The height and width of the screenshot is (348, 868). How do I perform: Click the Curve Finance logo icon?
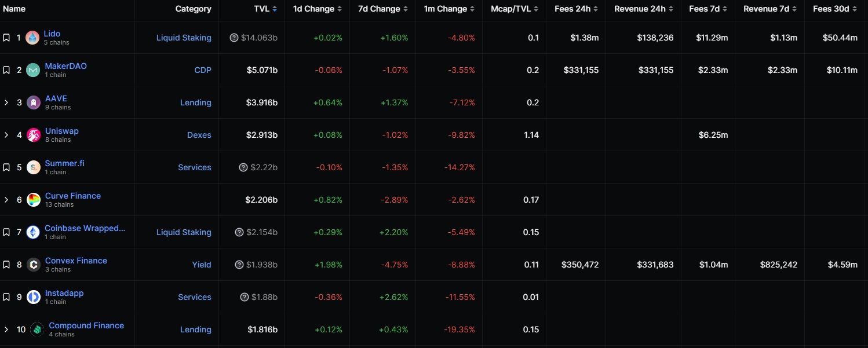coord(34,200)
